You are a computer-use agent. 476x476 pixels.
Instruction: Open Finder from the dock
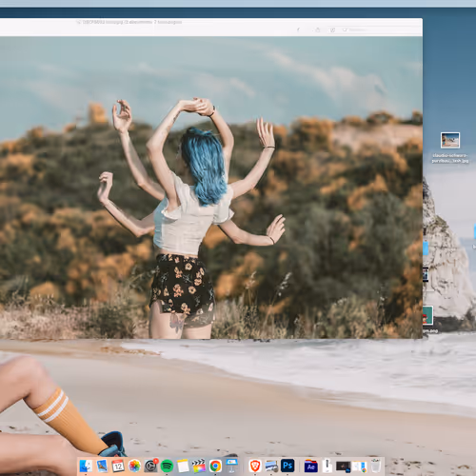(x=86, y=466)
